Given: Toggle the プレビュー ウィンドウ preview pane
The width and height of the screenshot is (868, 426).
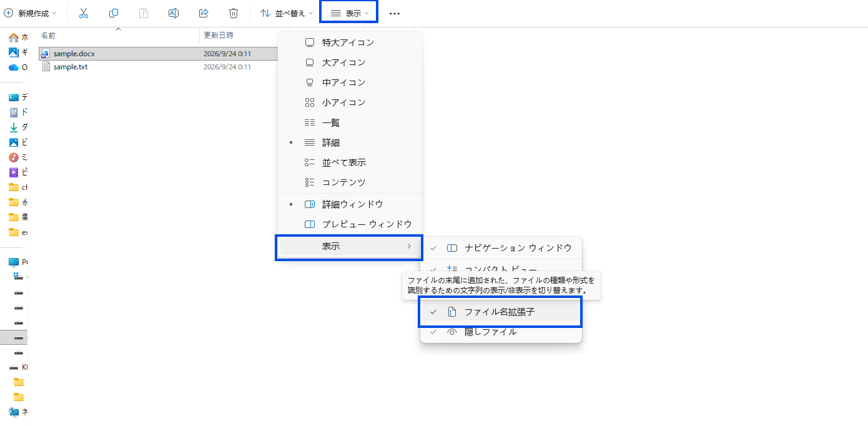Looking at the screenshot, I should coord(350,224).
